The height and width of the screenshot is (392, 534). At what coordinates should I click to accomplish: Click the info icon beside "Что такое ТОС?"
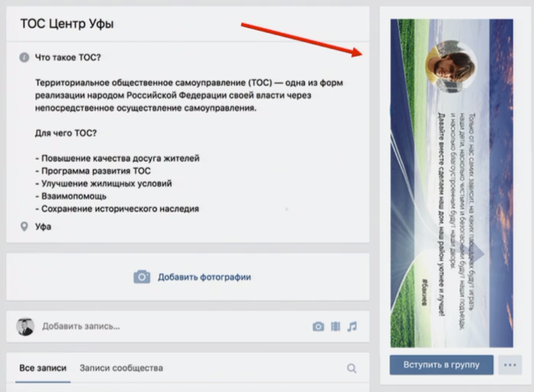pyautogui.click(x=24, y=58)
